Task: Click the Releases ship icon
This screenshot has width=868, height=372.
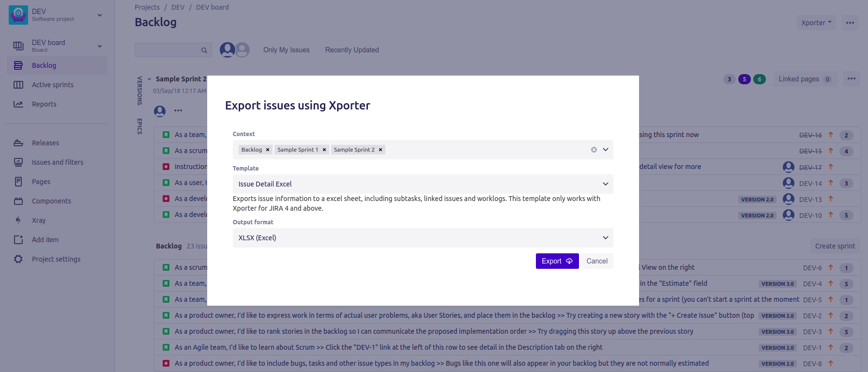Action: pyautogui.click(x=18, y=143)
